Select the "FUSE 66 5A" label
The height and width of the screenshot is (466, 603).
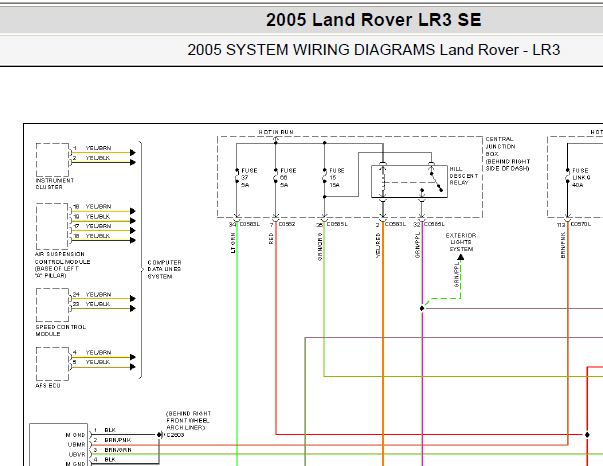288,178
